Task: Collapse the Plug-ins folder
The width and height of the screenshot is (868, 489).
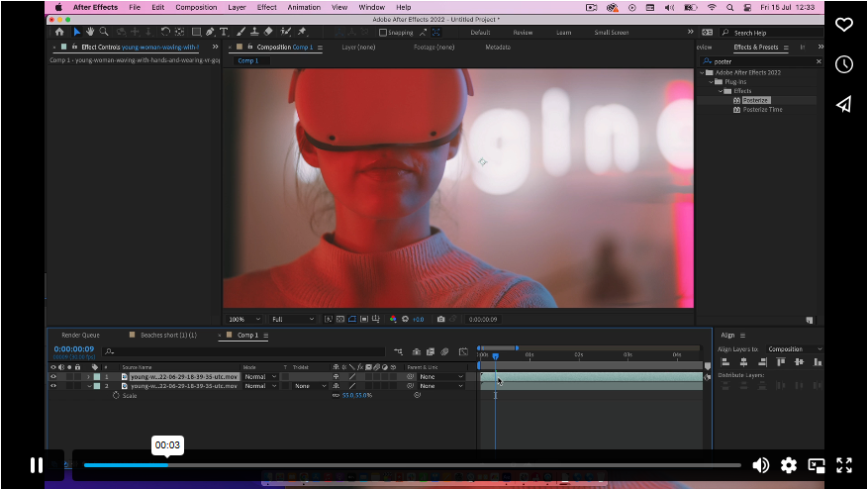Action: click(x=712, y=82)
